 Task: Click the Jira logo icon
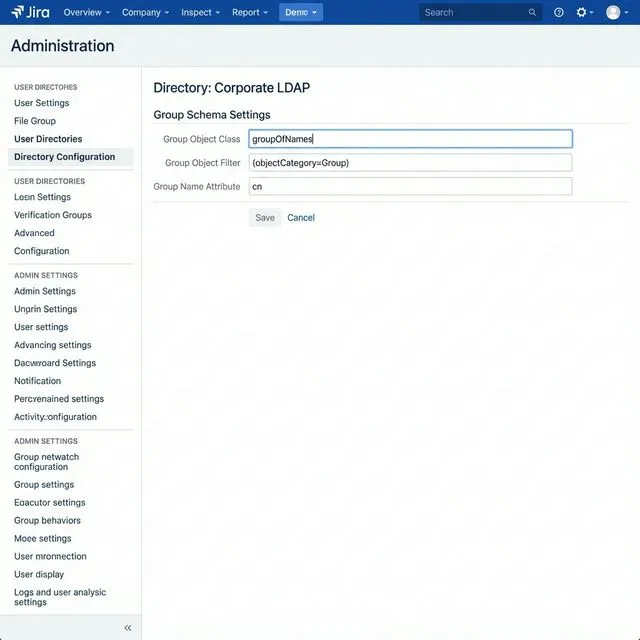pos(17,12)
